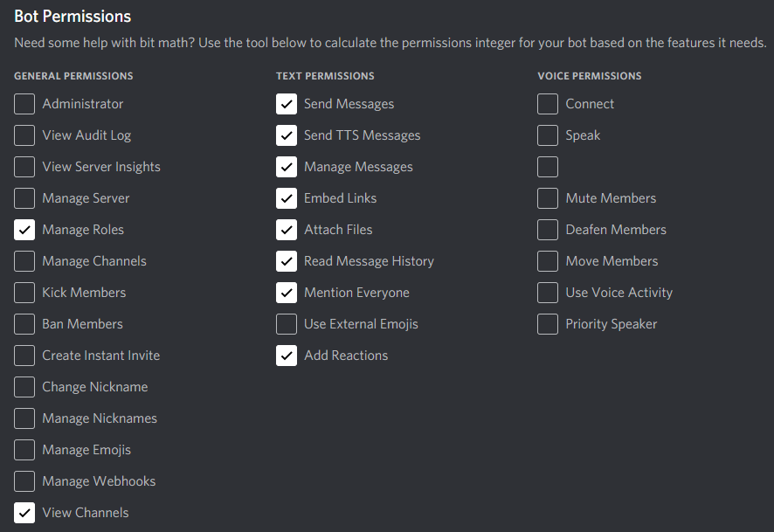The height and width of the screenshot is (532, 774).
Task: Disable the View Channels permission
Action: (x=24, y=512)
